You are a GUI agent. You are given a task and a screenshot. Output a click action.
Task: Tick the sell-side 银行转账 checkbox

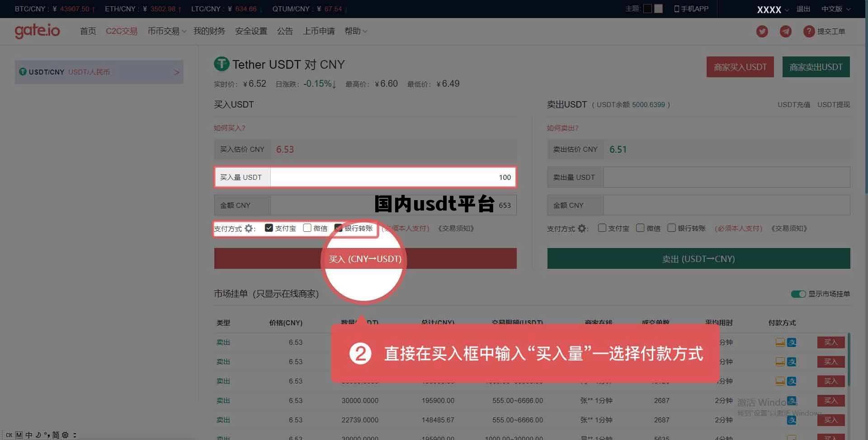tap(672, 228)
